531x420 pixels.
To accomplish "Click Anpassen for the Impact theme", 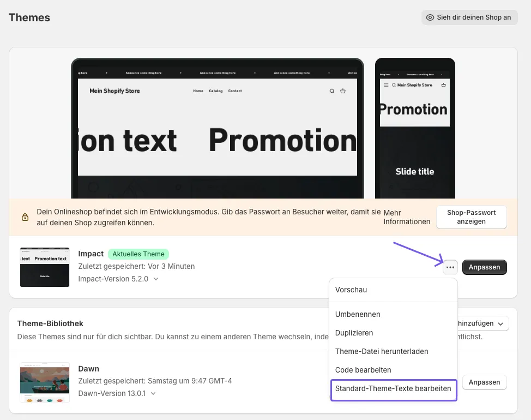I will [x=484, y=267].
